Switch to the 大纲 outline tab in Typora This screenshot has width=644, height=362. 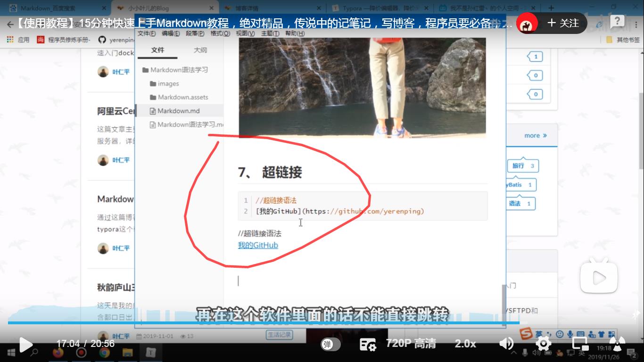[200, 50]
